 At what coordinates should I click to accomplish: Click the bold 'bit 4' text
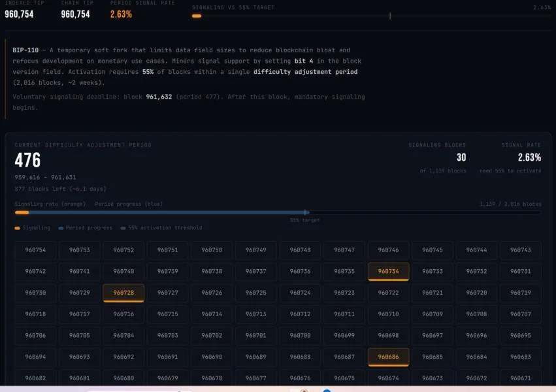tap(304, 61)
